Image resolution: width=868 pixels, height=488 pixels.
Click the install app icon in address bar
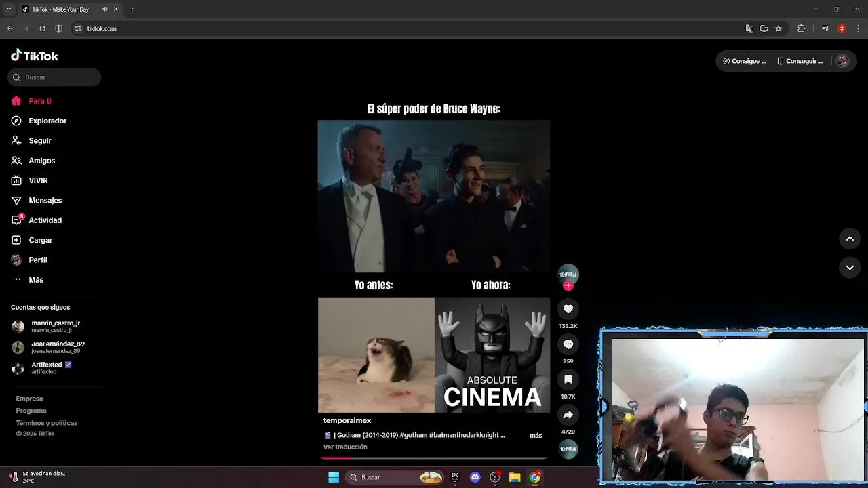point(764,28)
